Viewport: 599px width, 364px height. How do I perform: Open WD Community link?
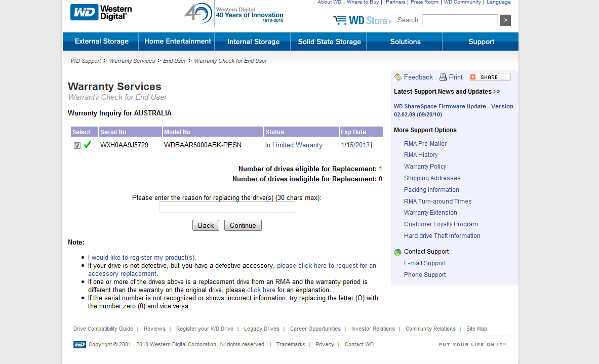pyautogui.click(x=462, y=2)
